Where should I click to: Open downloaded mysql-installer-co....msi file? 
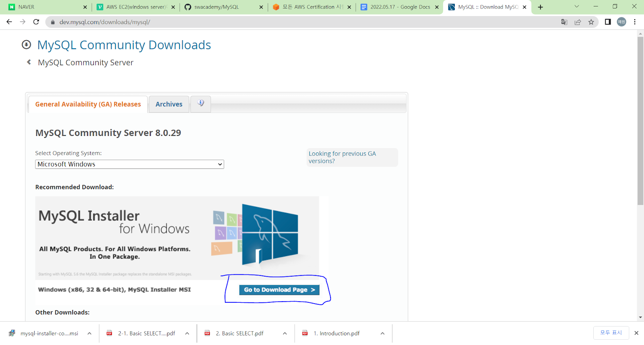pos(44,333)
